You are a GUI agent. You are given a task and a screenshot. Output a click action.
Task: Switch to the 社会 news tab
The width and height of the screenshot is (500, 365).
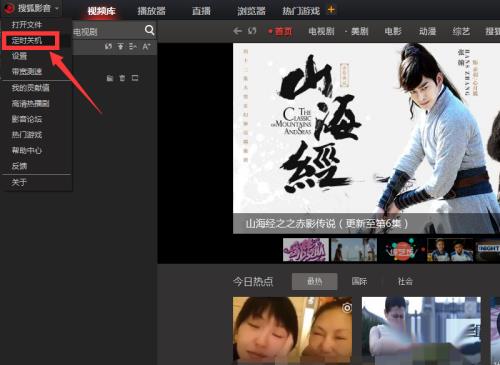(405, 282)
